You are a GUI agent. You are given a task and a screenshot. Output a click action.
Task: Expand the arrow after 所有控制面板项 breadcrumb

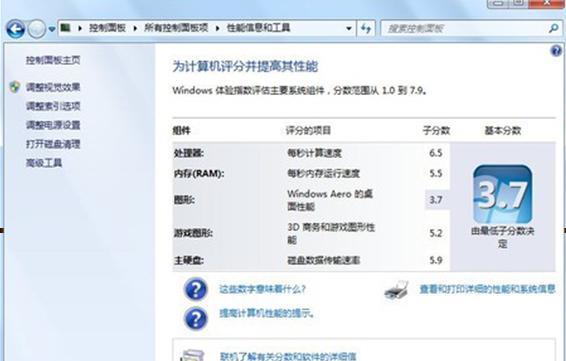pos(217,28)
